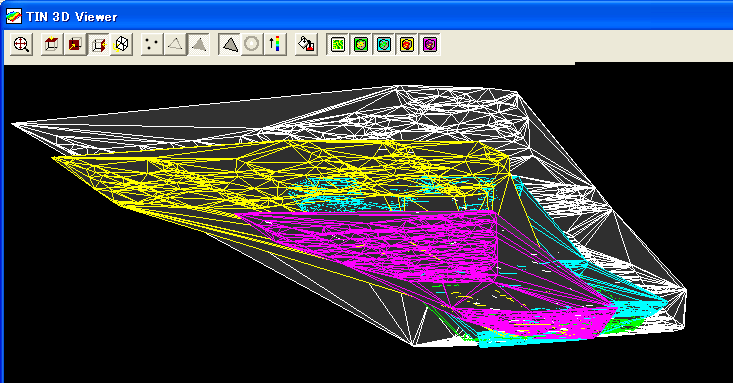Viewport: 733px width, 383px height.
Task: Toggle the green shield layer icon
Action: click(361, 44)
